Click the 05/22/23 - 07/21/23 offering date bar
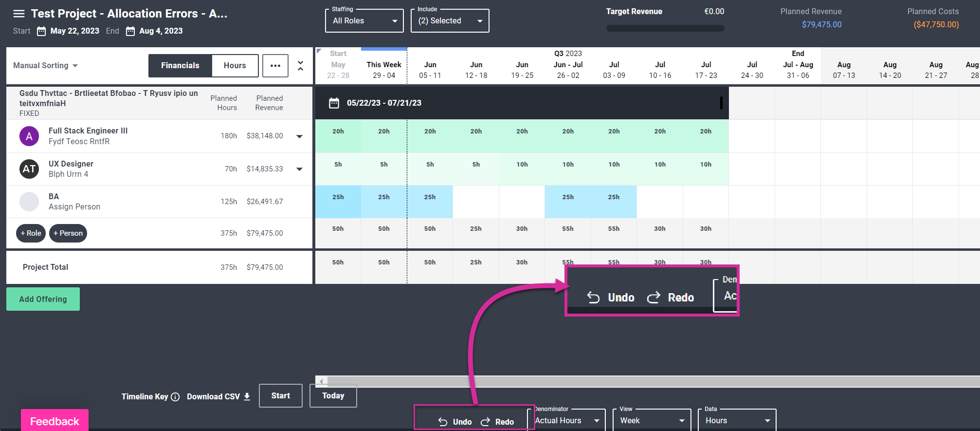This screenshot has height=431, width=980. (x=522, y=103)
